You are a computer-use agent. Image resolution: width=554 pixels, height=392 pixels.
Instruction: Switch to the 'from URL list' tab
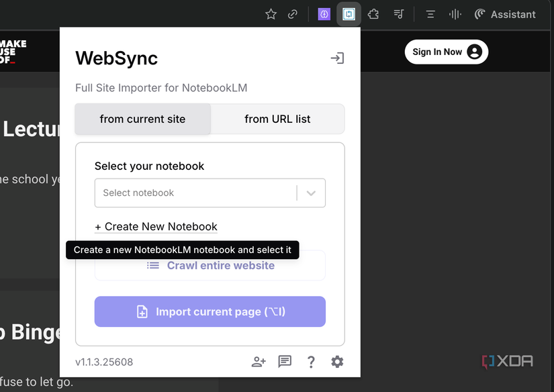pos(277,119)
